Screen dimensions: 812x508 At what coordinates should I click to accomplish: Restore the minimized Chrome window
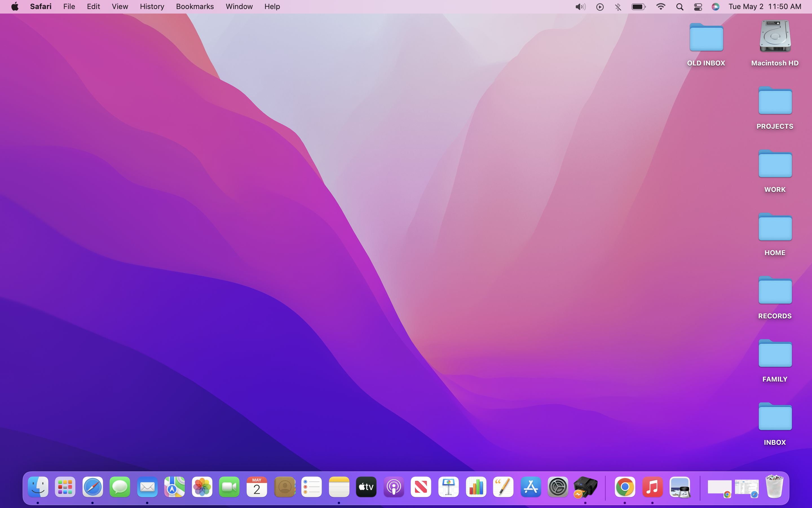tap(720, 488)
